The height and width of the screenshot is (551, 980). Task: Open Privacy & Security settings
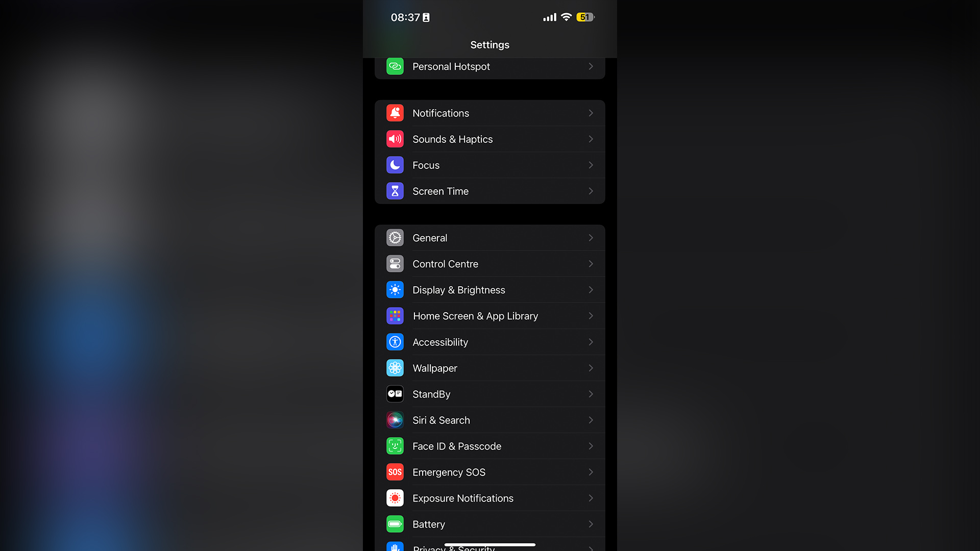pyautogui.click(x=489, y=546)
